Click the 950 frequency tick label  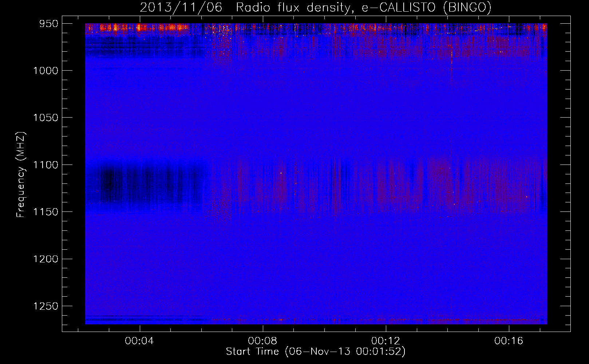click(x=49, y=24)
